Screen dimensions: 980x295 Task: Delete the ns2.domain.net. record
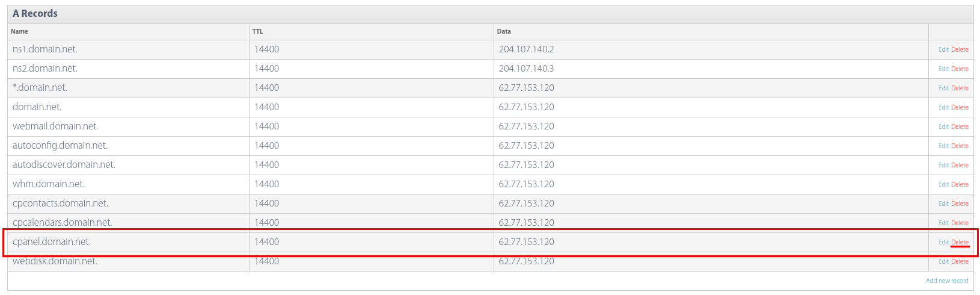pyautogui.click(x=960, y=69)
